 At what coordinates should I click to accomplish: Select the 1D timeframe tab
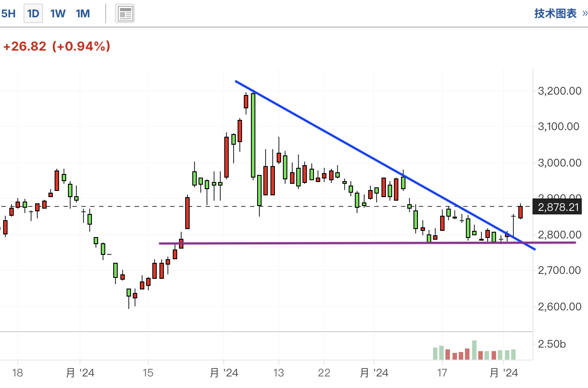[33, 14]
